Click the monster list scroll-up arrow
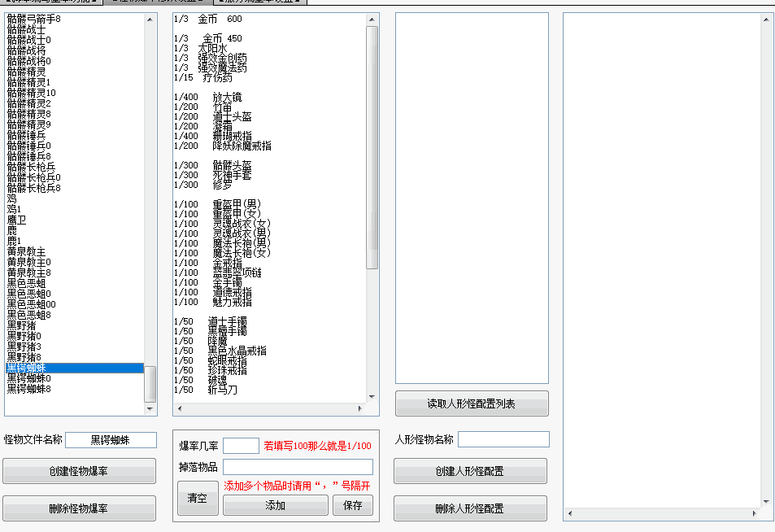This screenshot has width=775, height=532. point(150,20)
